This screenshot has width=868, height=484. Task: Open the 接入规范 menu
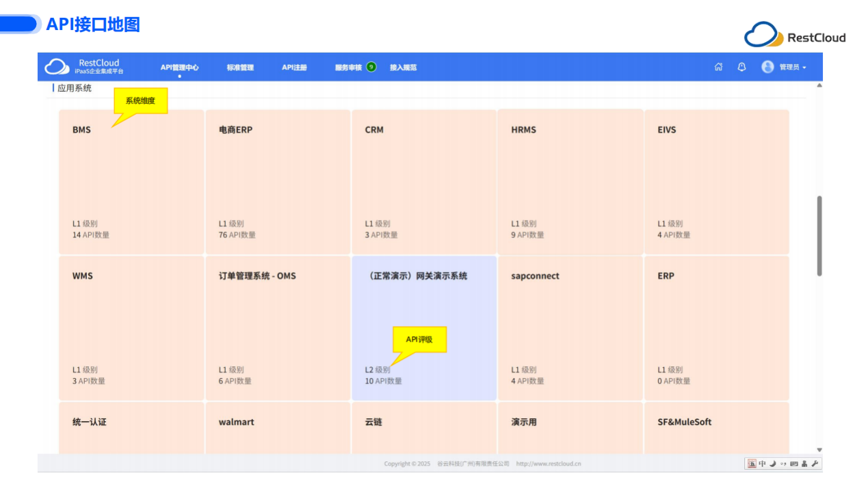(404, 68)
